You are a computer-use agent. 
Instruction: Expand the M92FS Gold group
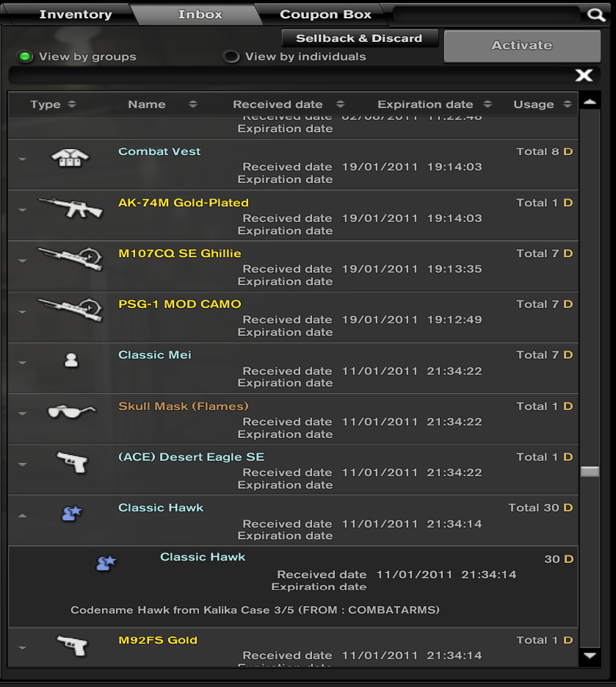coord(22,647)
